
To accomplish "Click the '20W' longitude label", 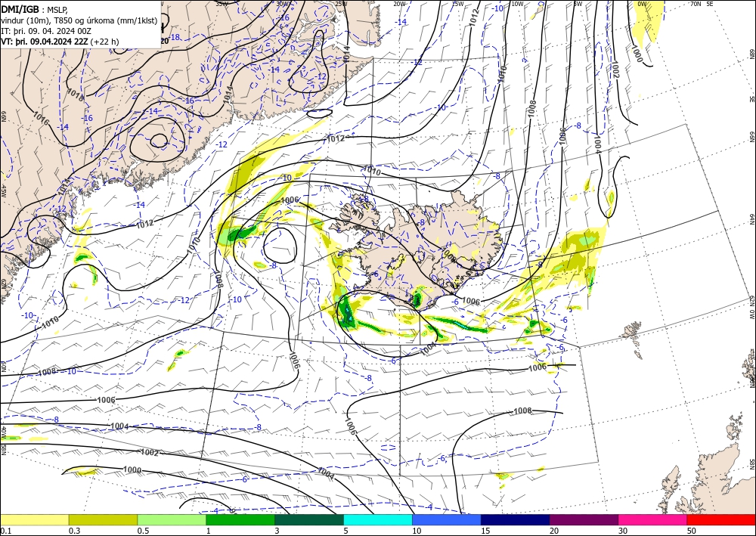I will [x=399, y=4].
